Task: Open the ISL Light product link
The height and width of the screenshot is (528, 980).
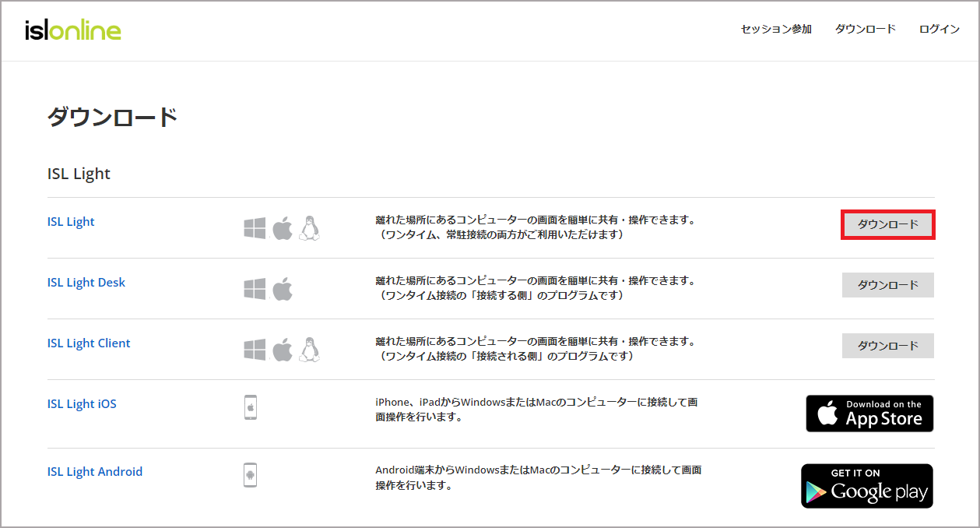Action: click(71, 222)
